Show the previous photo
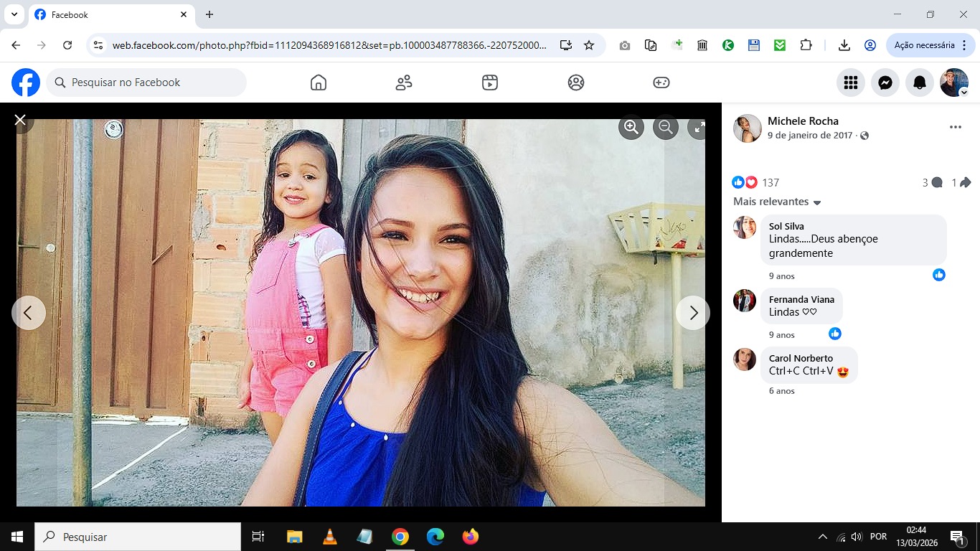Viewport: 980px width, 551px height. (29, 313)
